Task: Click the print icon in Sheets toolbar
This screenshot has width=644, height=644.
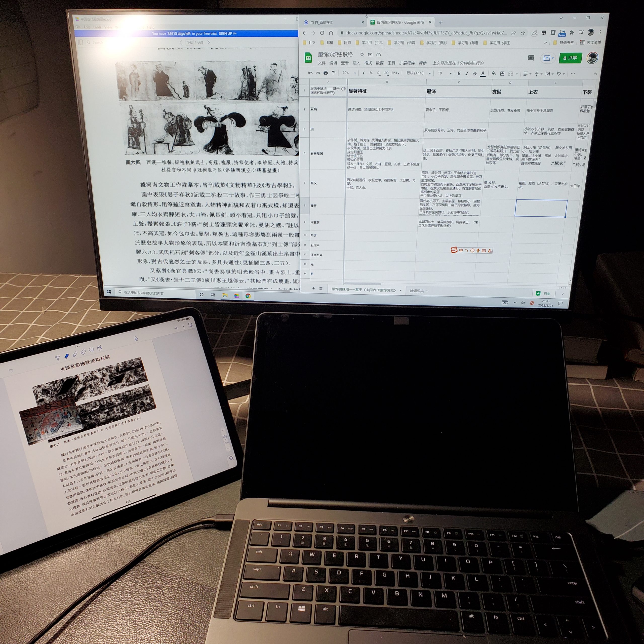Action: [x=326, y=73]
